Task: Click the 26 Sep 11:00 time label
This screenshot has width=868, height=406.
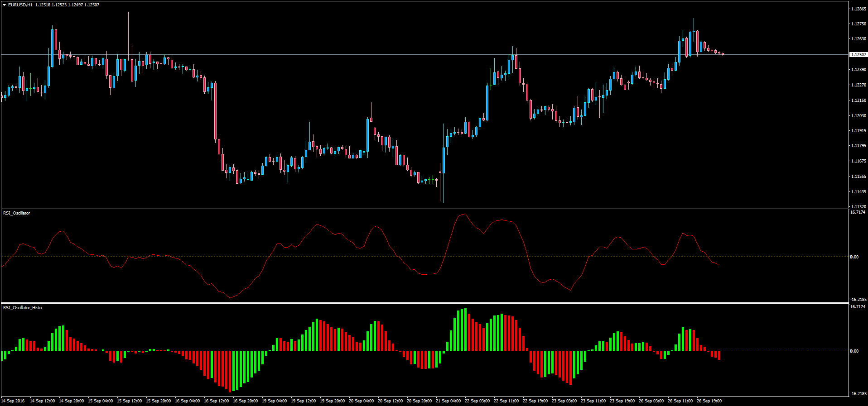Action: (x=680, y=401)
